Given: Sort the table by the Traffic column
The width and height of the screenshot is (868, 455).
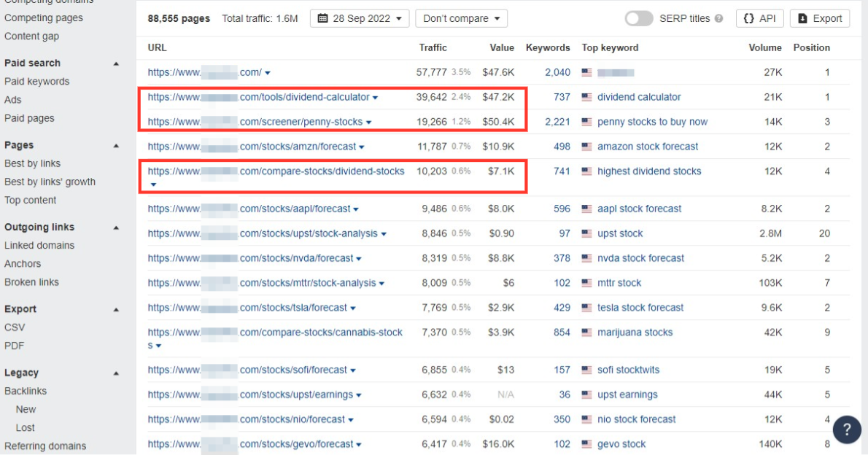Looking at the screenshot, I should point(433,47).
